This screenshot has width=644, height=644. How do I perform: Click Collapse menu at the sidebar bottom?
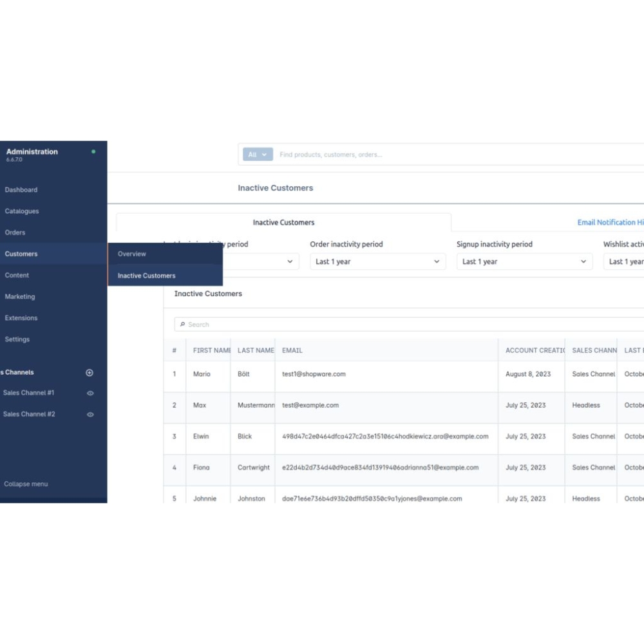click(26, 484)
